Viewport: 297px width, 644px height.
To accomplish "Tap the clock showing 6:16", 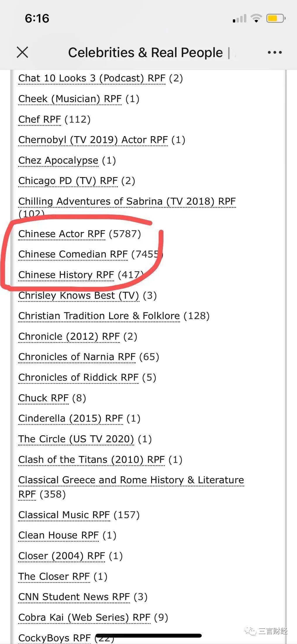I will 37,18.
